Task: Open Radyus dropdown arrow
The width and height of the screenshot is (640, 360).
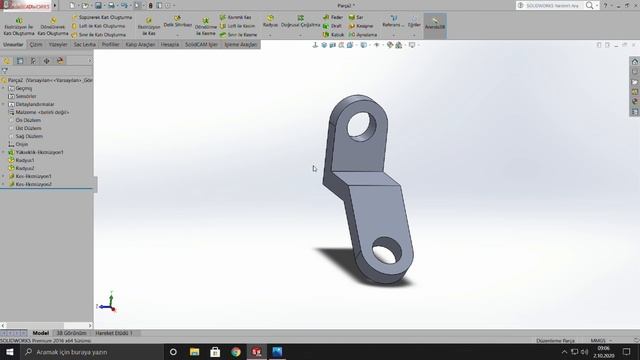Action: (x=270, y=35)
